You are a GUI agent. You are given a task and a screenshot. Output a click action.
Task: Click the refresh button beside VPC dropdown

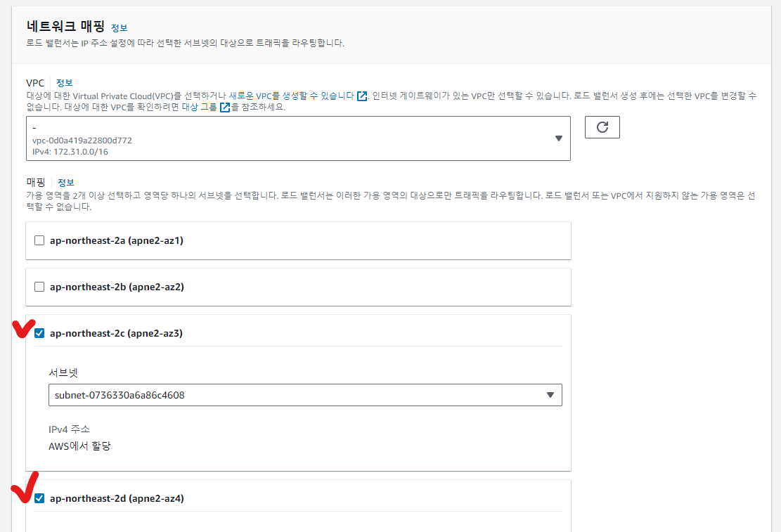(602, 127)
